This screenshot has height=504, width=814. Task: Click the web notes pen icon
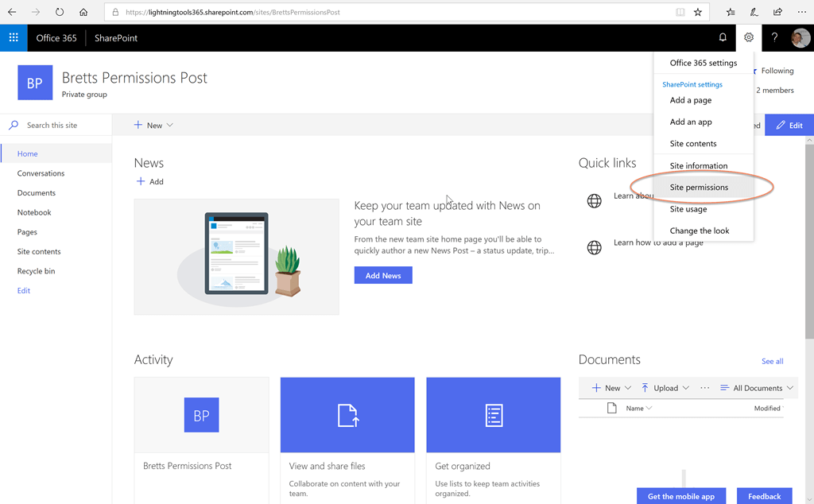pos(754,12)
